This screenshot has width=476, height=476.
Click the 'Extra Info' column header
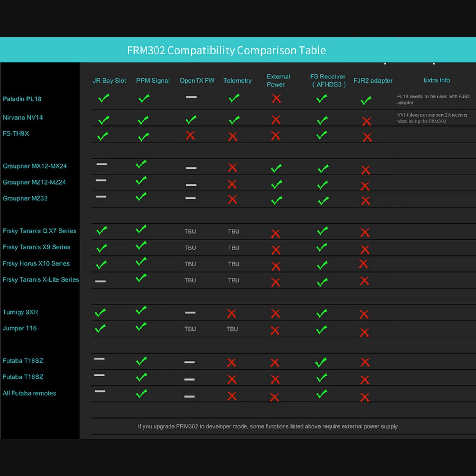pyautogui.click(x=436, y=80)
